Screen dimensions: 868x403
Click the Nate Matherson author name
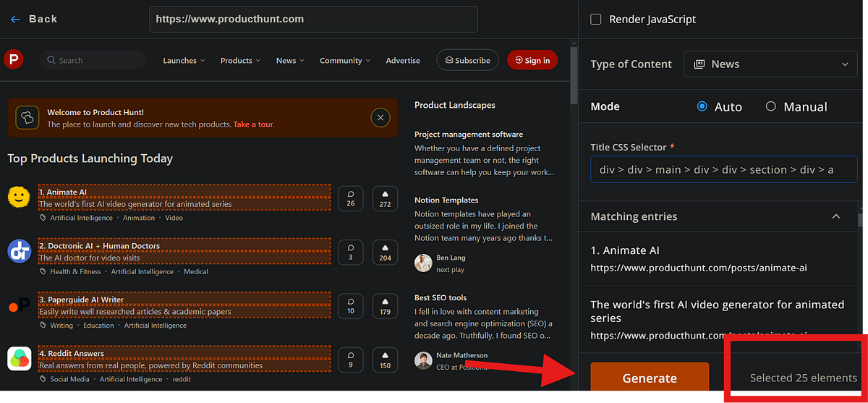click(461, 355)
